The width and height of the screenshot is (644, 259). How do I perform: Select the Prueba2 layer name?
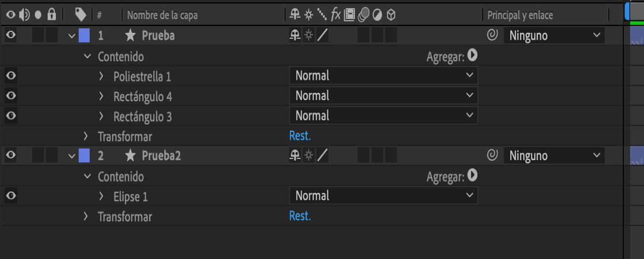[x=161, y=156]
